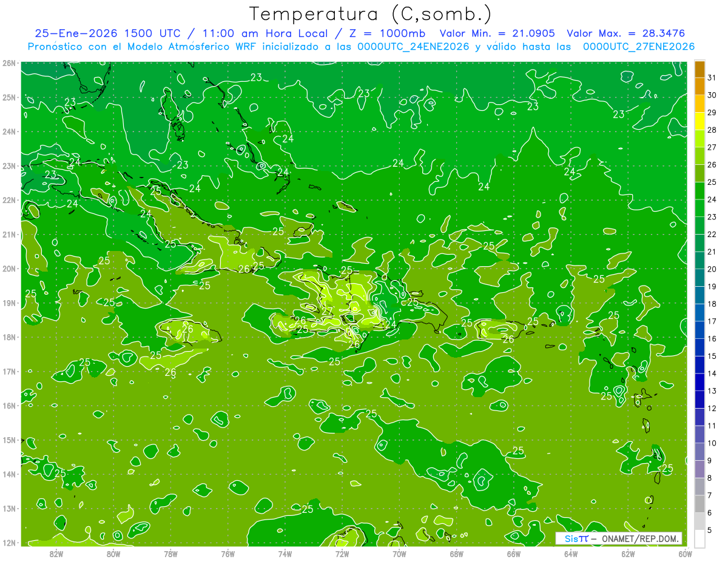Click the 0000UTC_27ENE2026 valid-until text
The width and height of the screenshot is (728, 562).
click(639, 47)
